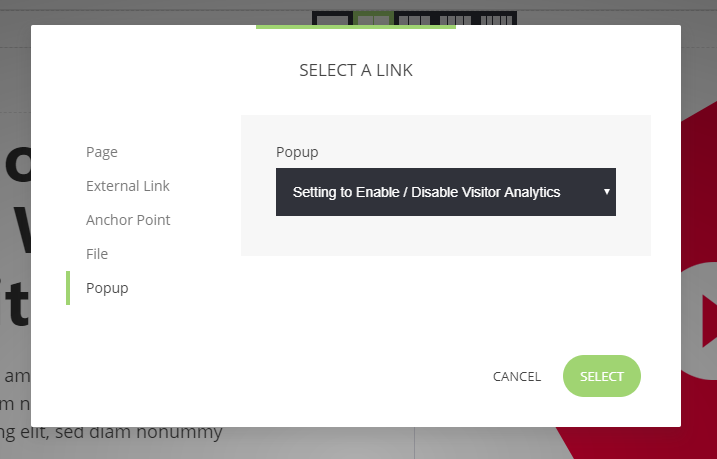This screenshot has height=459, width=717.
Task: Select the active Popup link type
Action: [107, 288]
